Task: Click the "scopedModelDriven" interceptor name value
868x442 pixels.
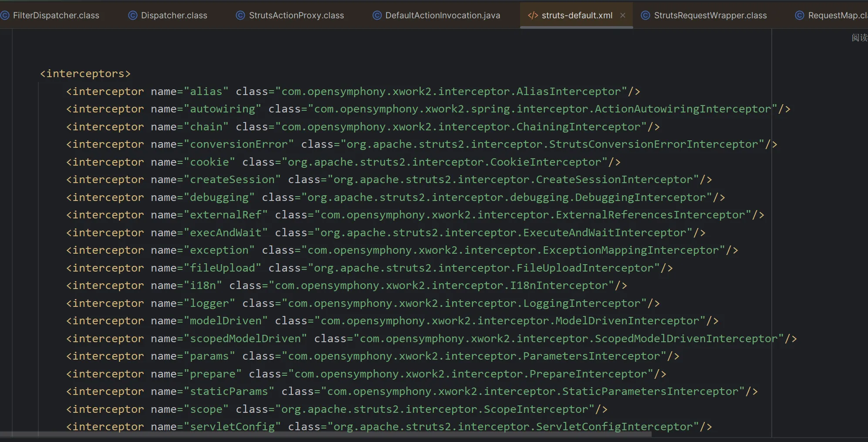Action: click(245, 339)
